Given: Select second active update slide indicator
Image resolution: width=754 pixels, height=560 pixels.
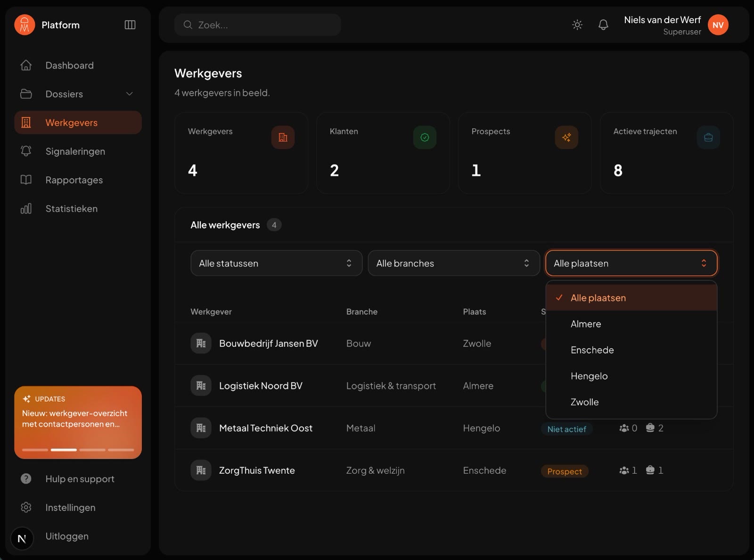Looking at the screenshot, I should (64, 450).
